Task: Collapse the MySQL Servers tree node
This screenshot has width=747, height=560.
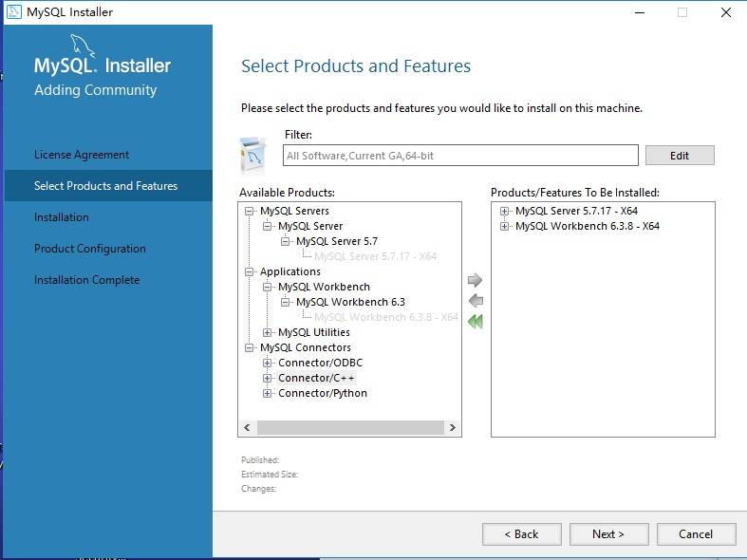Action: 250,211
